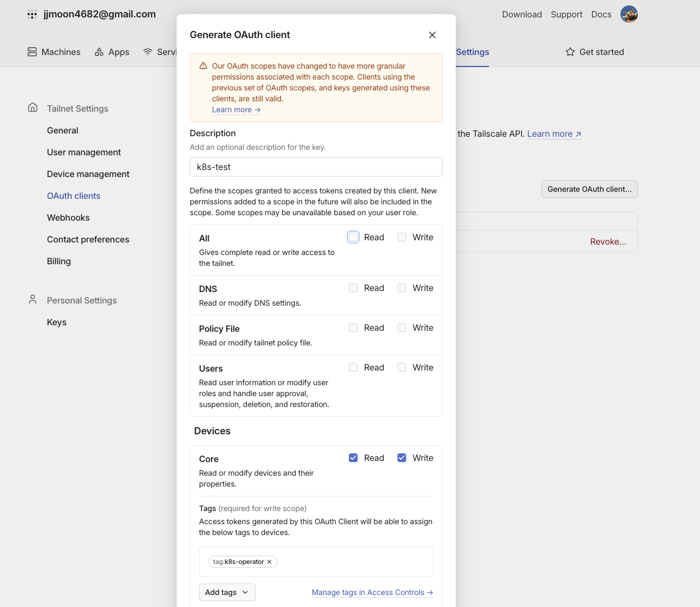This screenshot has height=607, width=700.
Task: Select General in the settings sidebar
Action: [63, 130]
